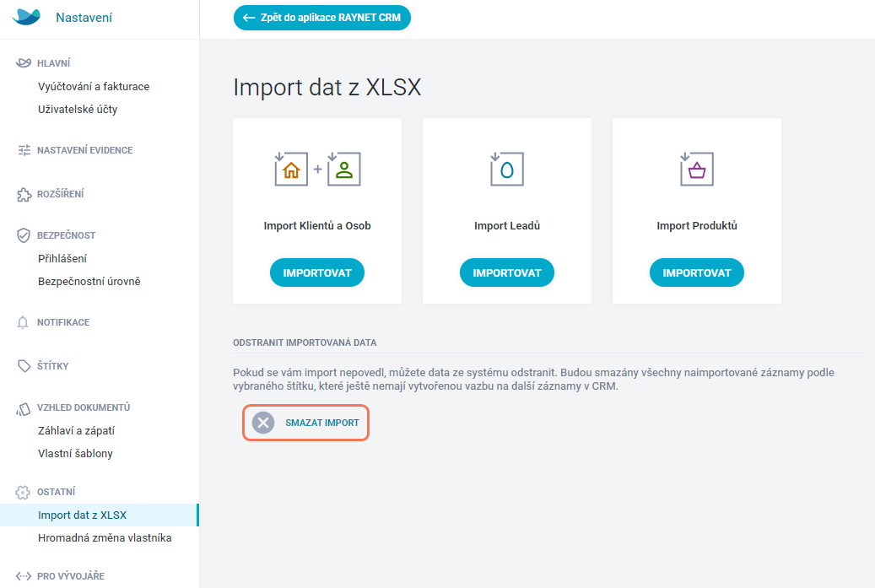Click the Pro vývojáře code icon
Image resolution: width=875 pixels, height=588 pixels.
coord(24,575)
